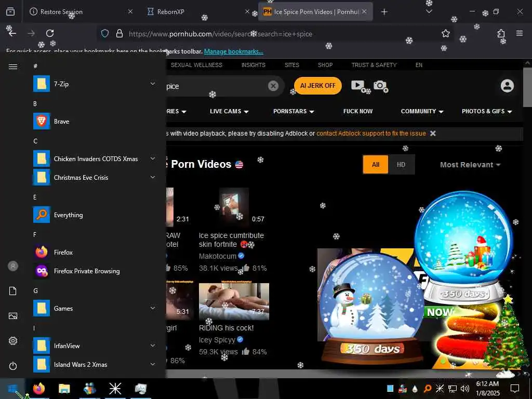The image size is (532, 399).
Task: Open Documents from the Start menu sidebar
Action: pos(13,291)
